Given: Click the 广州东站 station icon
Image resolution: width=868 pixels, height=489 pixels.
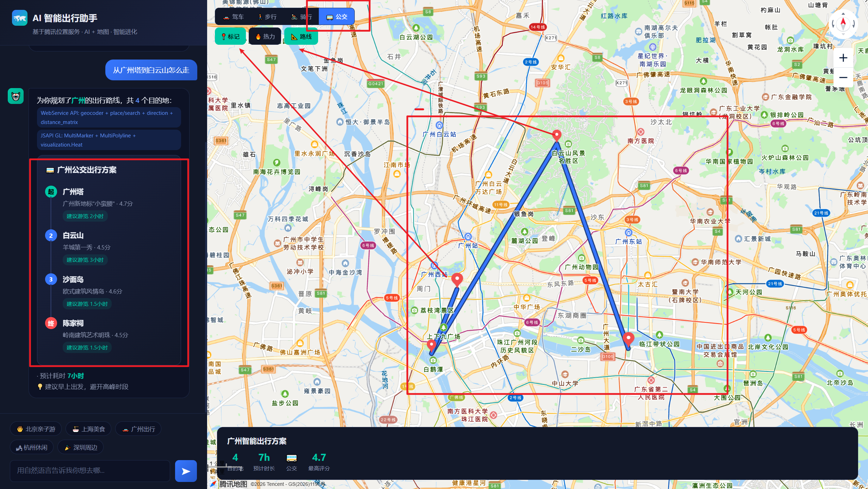Looking at the screenshot, I should (x=628, y=233).
